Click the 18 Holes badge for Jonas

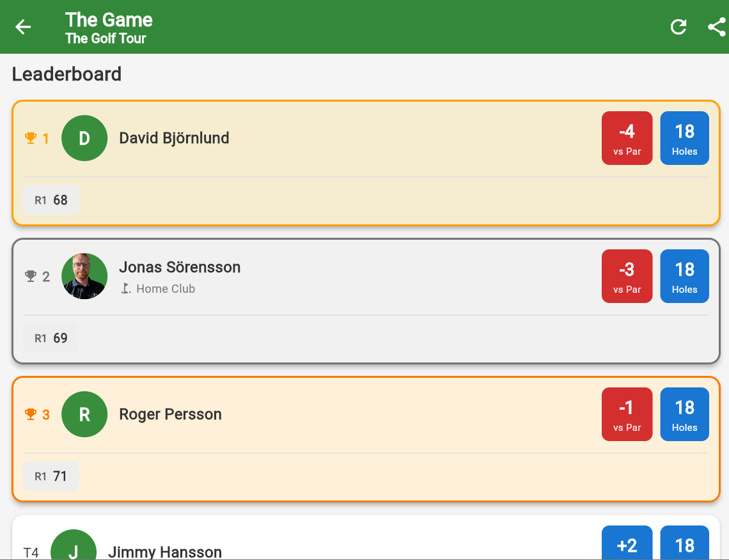click(684, 276)
